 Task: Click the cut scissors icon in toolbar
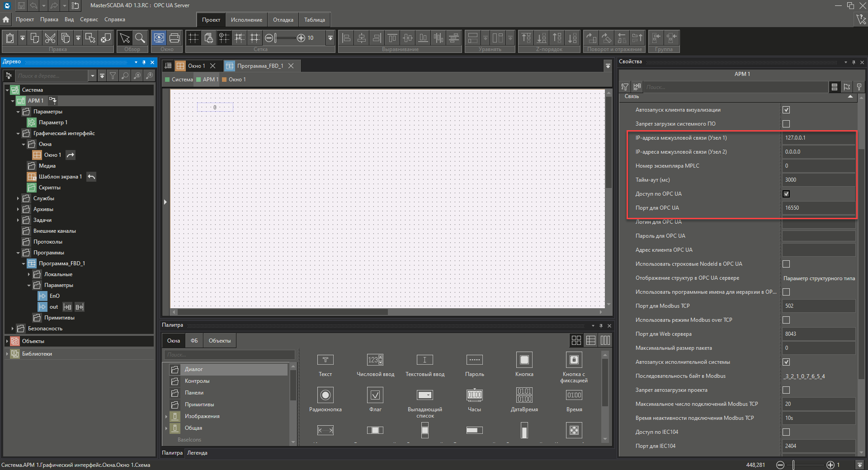click(50, 38)
